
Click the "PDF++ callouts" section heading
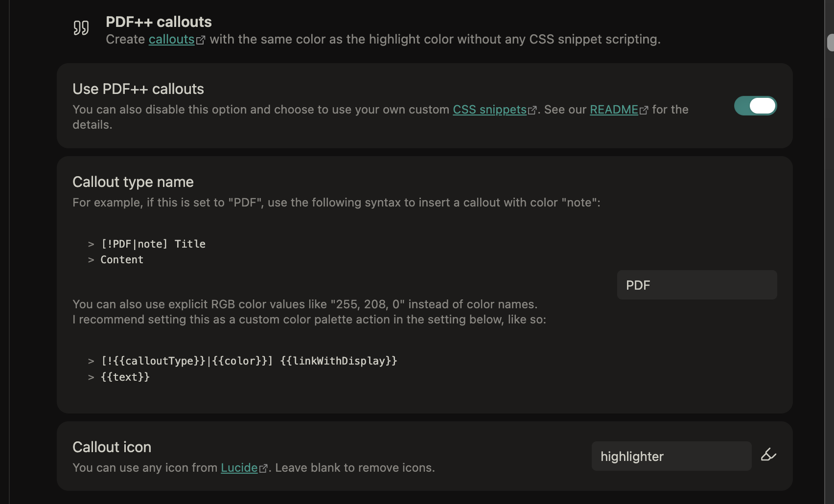tap(159, 22)
